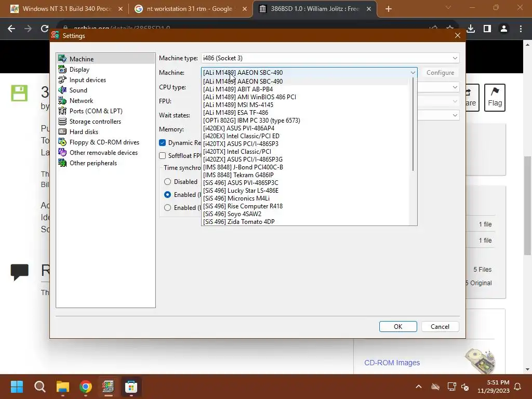Open the Storage controllers icon

[x=62, y=121]
